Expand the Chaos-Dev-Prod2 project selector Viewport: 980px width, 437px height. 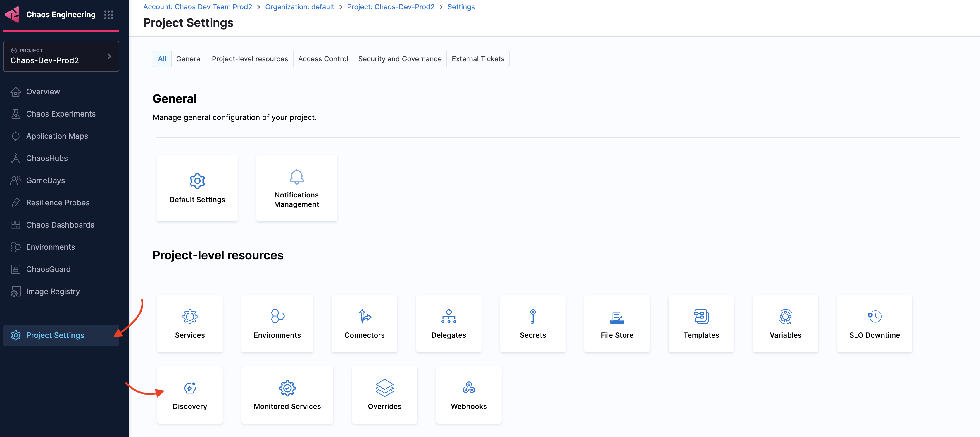pyautogui.click(x=61, y=56)
